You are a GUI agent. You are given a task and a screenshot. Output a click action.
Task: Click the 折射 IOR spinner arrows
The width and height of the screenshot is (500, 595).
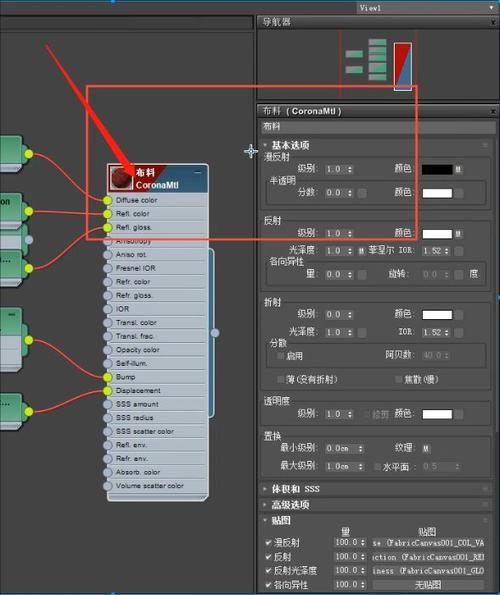pyautogui.click(x=447, y=332)
